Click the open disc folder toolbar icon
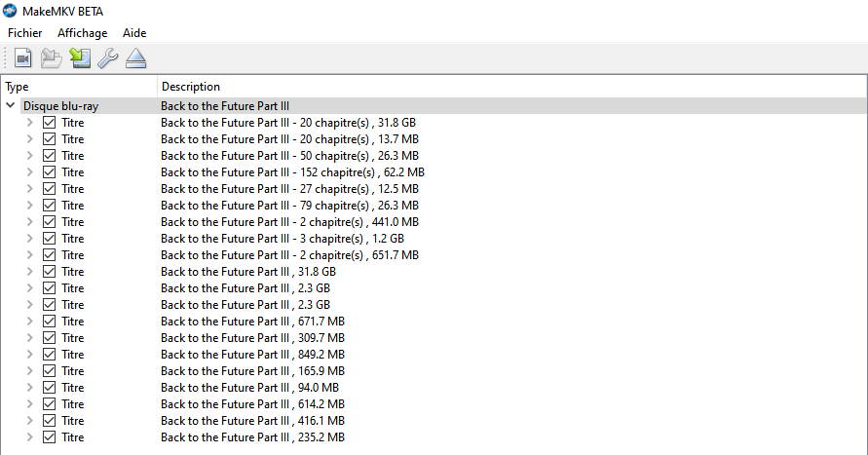The image size is (868, 455). tap(52, 59)
